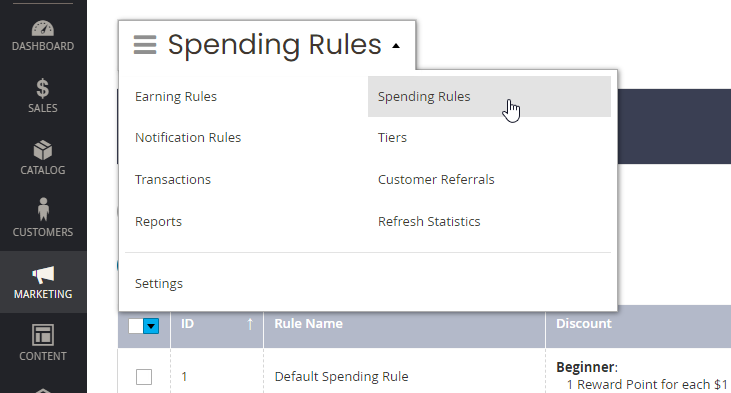Click the Rule Name column header
Screen dimensions: 731x393
(x=309, y=324)
